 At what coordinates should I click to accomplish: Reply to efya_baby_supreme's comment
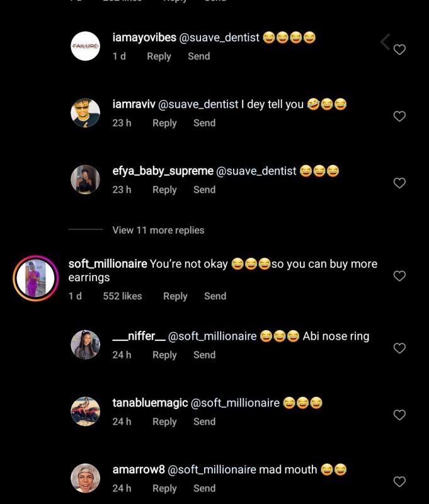point(164,190)
